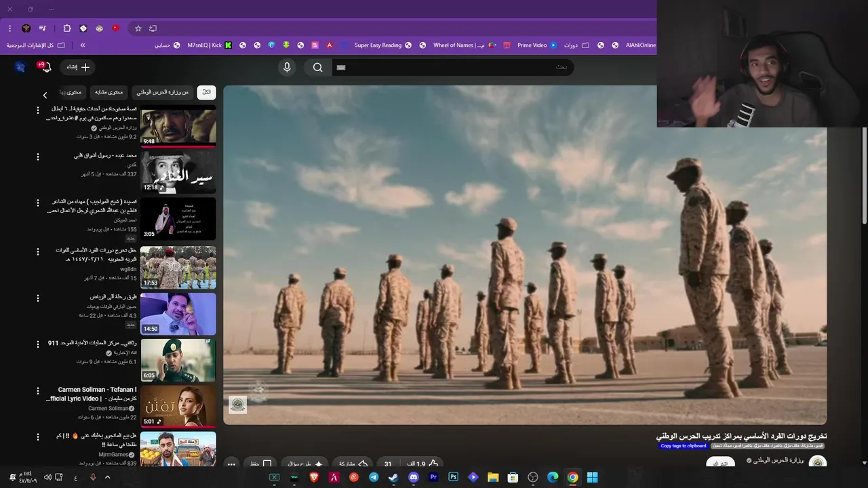Like the video with thumbs-up button

(422, 464)
